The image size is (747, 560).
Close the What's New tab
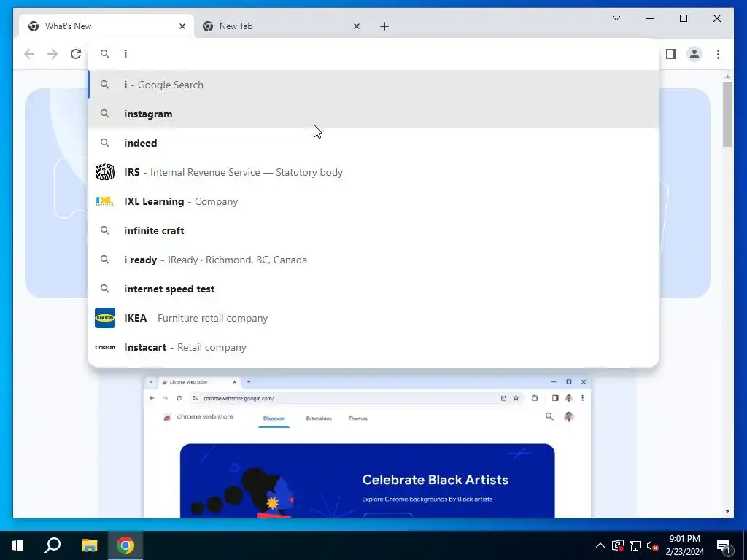click(x=182, y=26)
